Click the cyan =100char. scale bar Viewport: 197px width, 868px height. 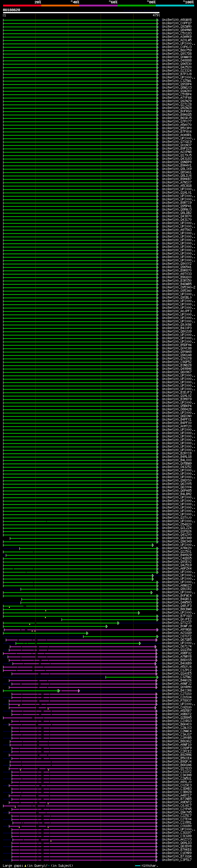point(137,866)
